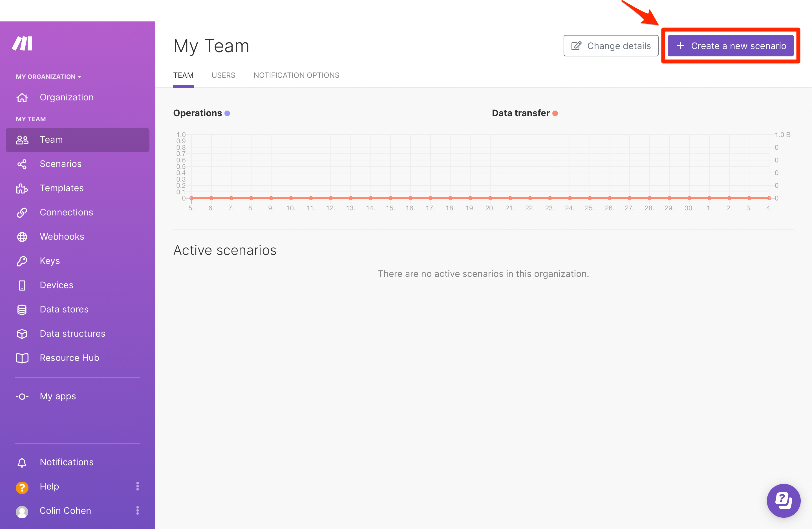The height and width of the screenshot is (529, 812).
Task: Click the Keys key icon
Action: point(22,261)
